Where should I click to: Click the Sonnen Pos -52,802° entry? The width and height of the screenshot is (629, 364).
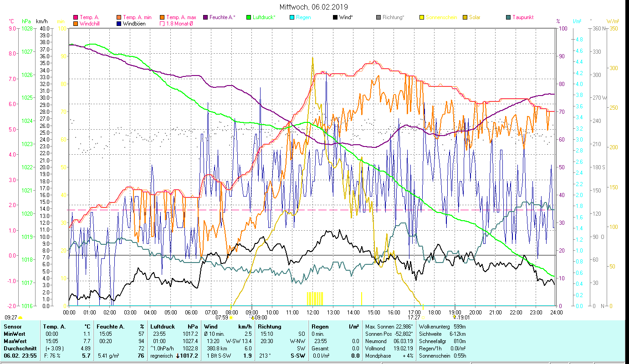click(x=389, y=334)
